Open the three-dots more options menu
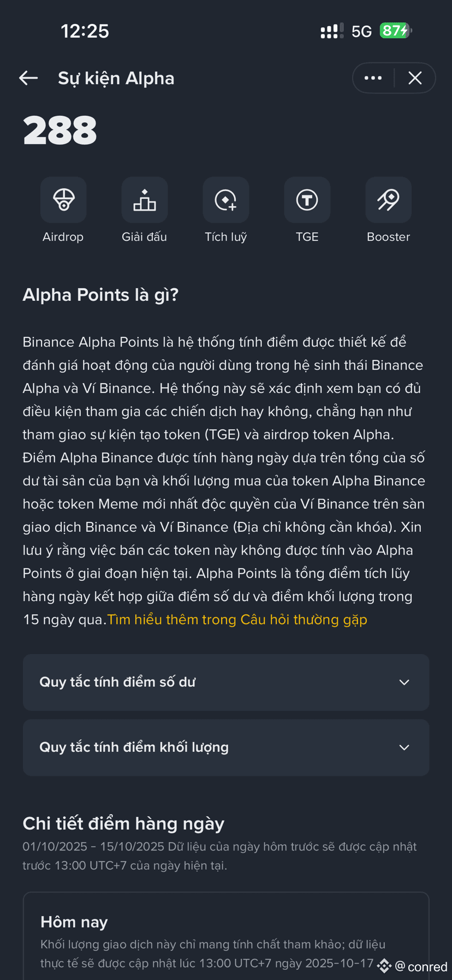Viewport: 452px width, 980px height. coord(373,78)
